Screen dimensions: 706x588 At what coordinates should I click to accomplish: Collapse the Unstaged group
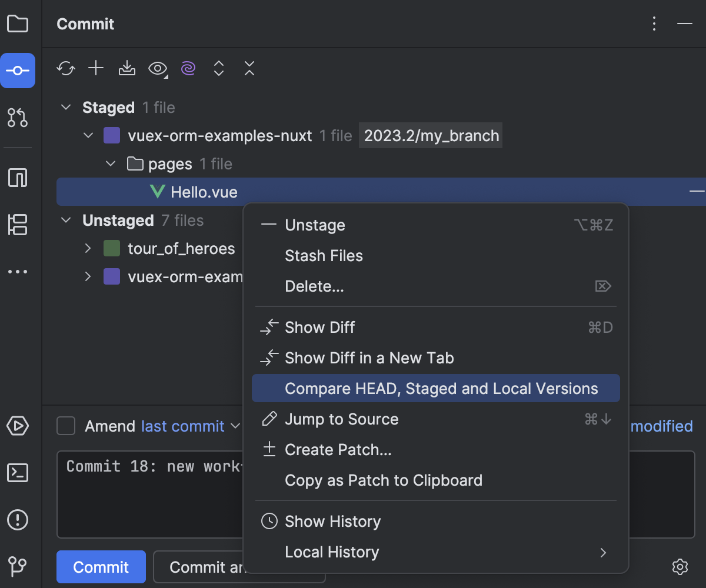pos(66,220)
